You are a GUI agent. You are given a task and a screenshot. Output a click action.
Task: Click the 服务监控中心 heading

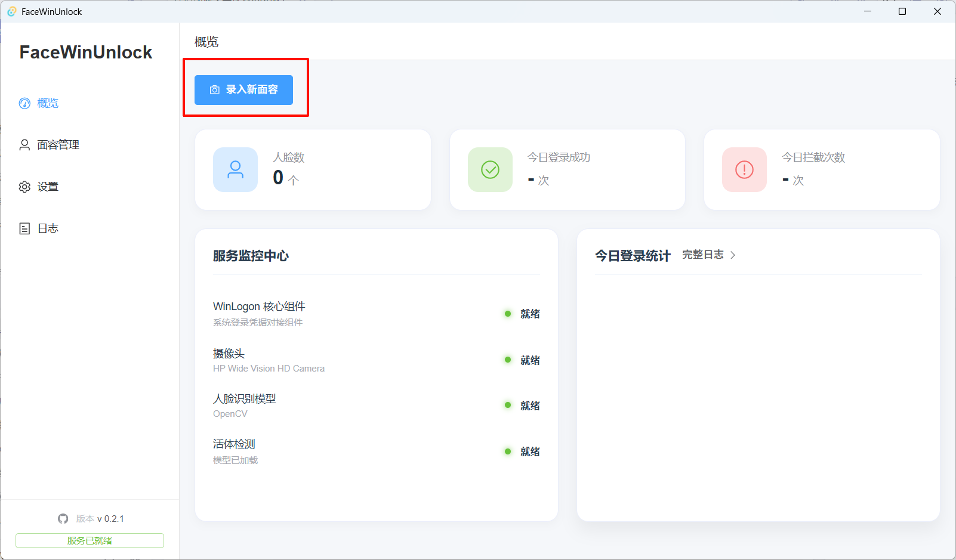(251, 256)
